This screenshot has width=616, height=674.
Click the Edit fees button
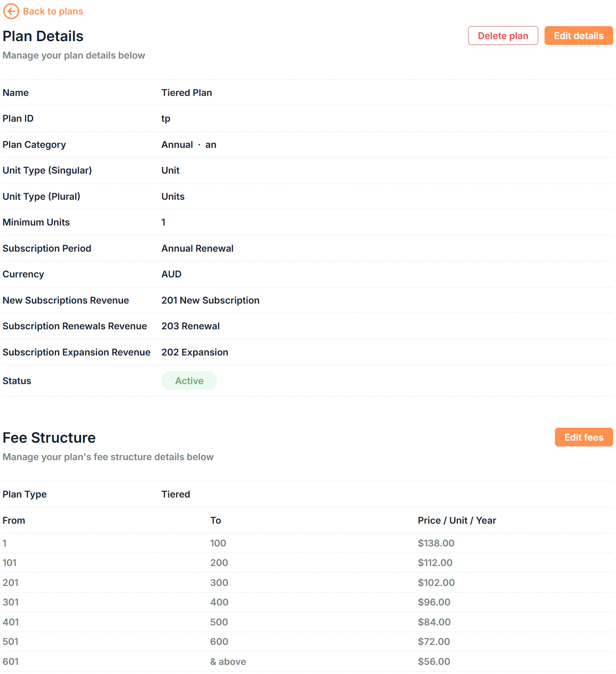pos(584,437)
